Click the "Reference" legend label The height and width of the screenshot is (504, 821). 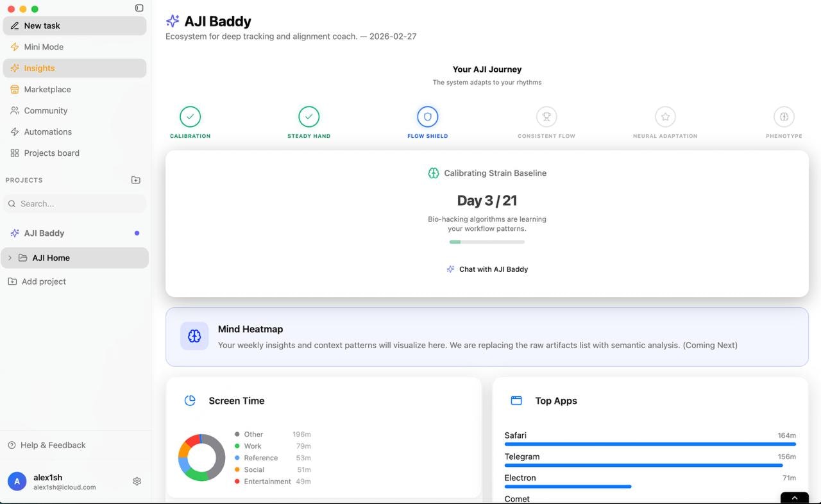tap(260, 458)
